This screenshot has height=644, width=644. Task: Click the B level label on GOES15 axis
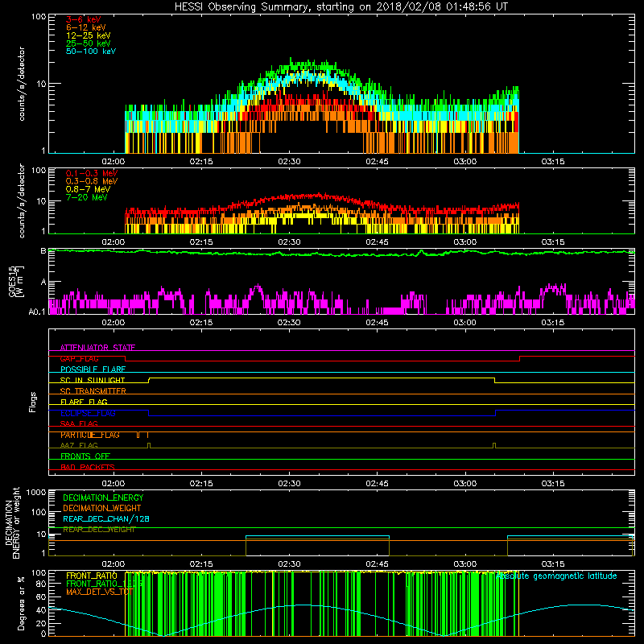tap(43, 251)
